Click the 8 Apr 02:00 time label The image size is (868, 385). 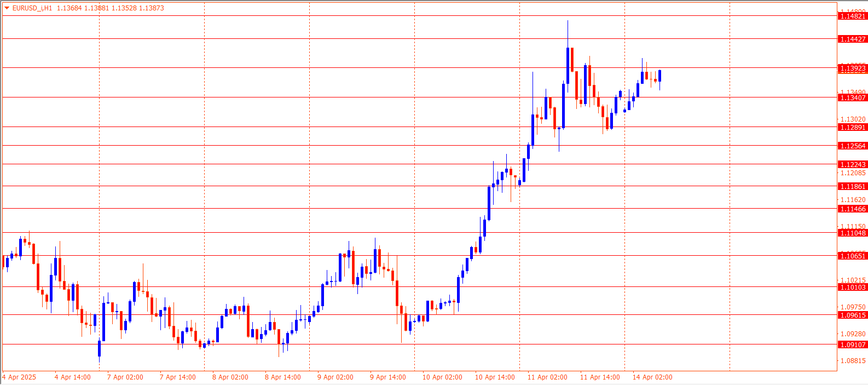(230, 377)
